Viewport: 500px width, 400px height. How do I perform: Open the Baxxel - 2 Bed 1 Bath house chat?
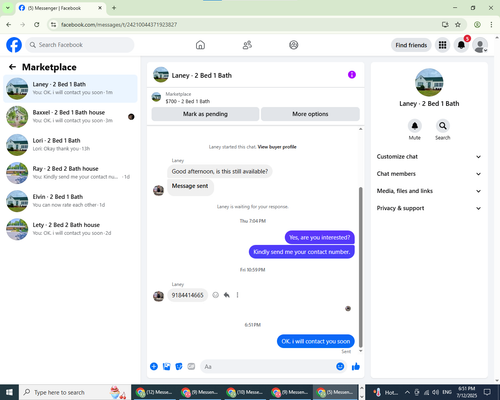(70, 117)
